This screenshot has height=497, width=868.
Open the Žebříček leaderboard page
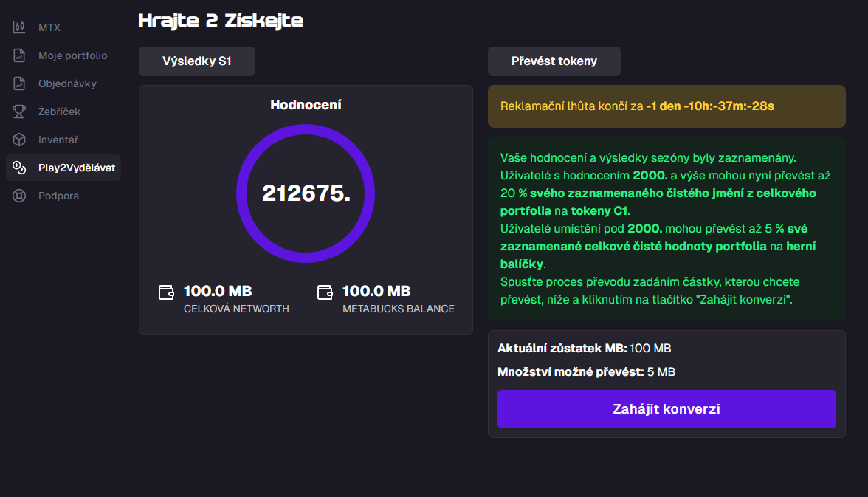click(x=63, y=112)
